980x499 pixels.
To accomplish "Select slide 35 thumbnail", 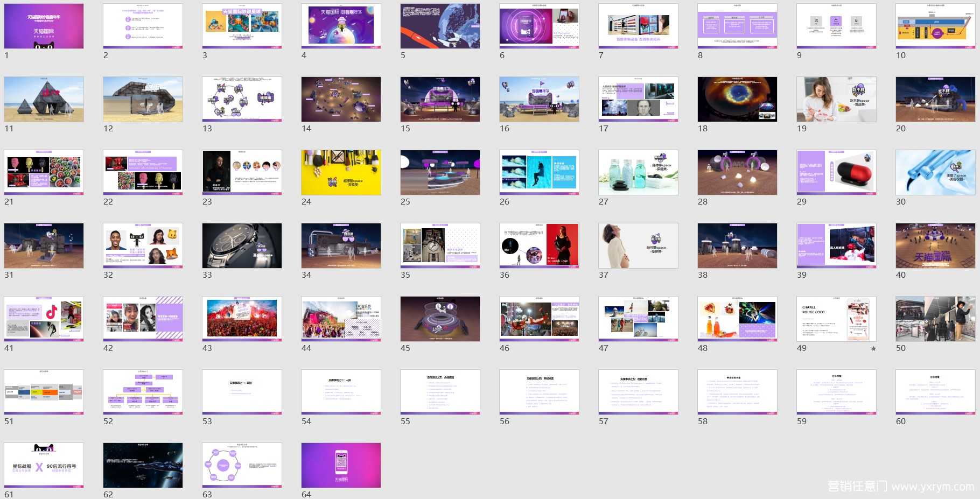I will coord(440,245).
